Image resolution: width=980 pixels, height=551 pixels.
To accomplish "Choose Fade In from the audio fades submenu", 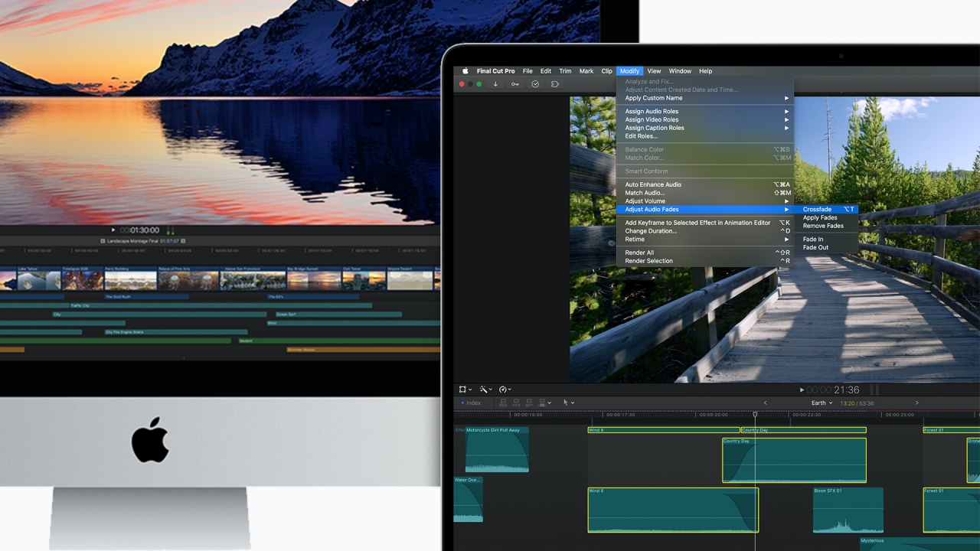I will [x=813, y=240].
